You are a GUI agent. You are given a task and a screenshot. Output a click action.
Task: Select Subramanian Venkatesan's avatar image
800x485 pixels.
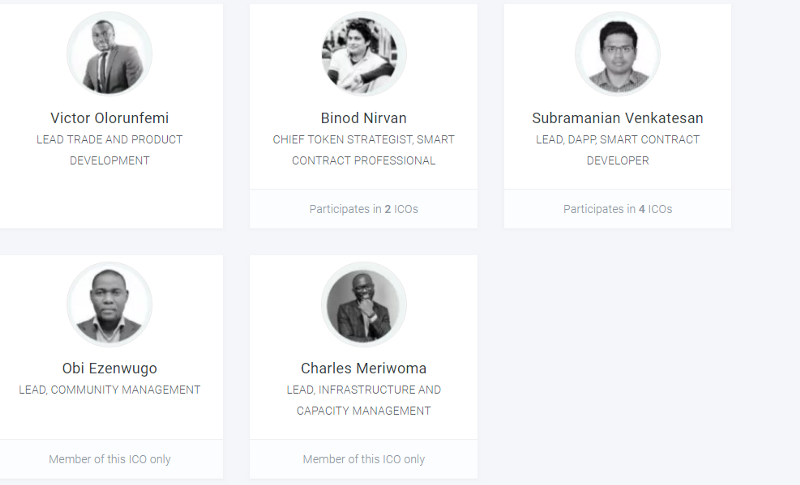pos(617,55)
